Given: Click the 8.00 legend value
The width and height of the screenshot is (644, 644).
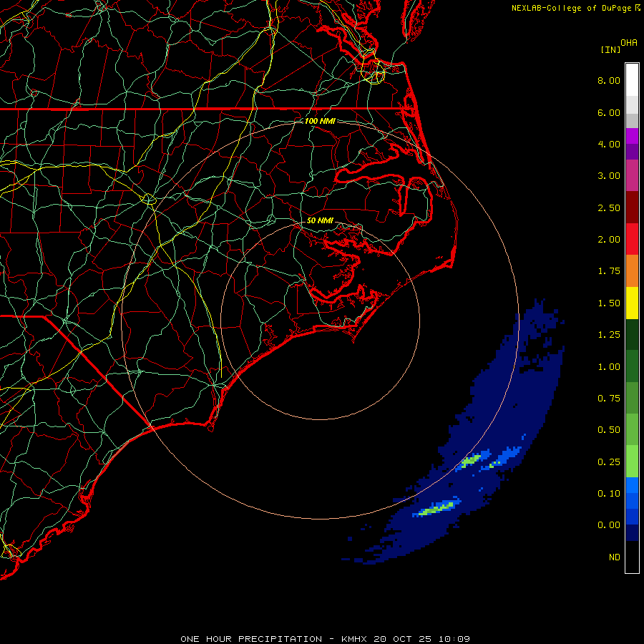Looking at the screenshot, I should coord(609,80).
